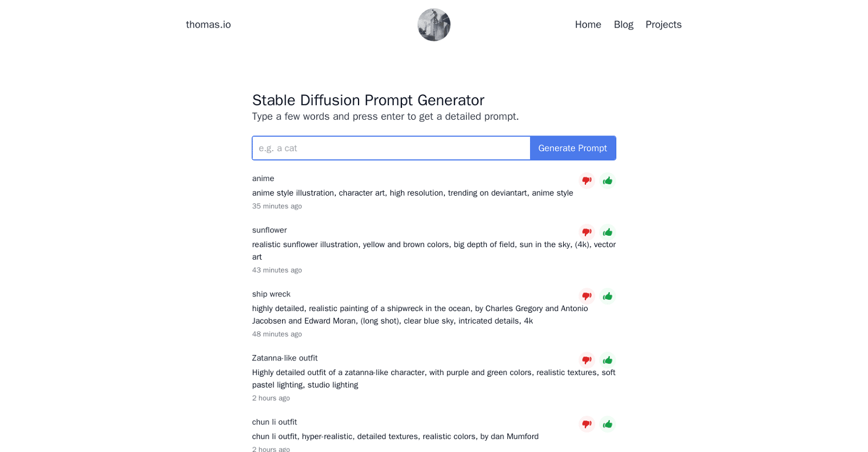Click the thomas.io site name
Image resolution: width=868 pixels, height=452 pixels.
click(x=208, y=24)
